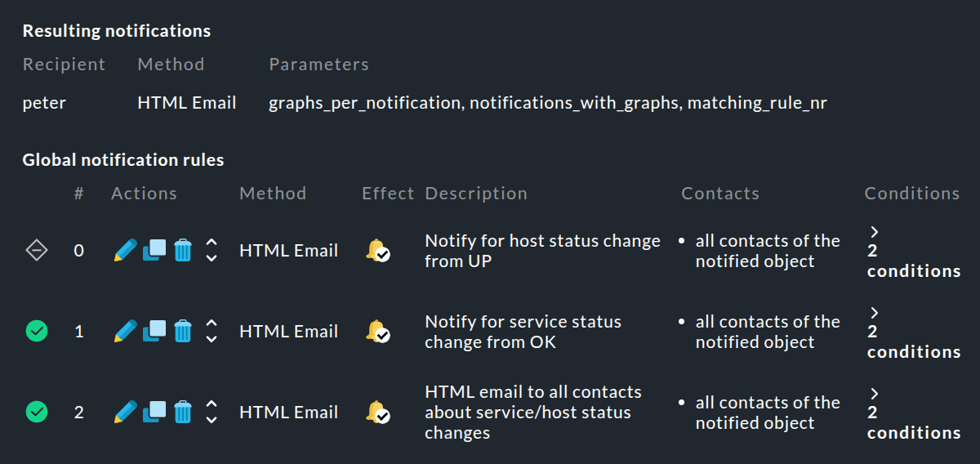Click recipient peter in resulting notifications
Viewport: 980px width, 464px height.
click(44, 103)
